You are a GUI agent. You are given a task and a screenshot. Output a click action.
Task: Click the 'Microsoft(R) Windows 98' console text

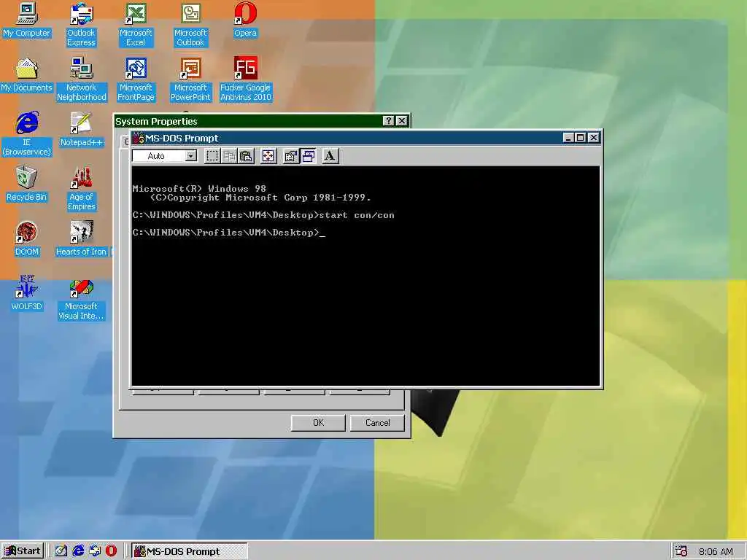[x=199, y=189]
